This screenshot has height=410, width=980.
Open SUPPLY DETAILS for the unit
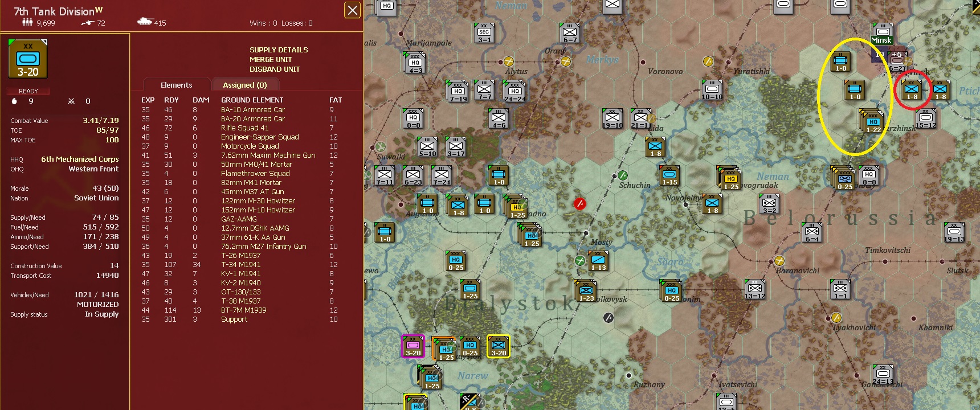[279, 50]
